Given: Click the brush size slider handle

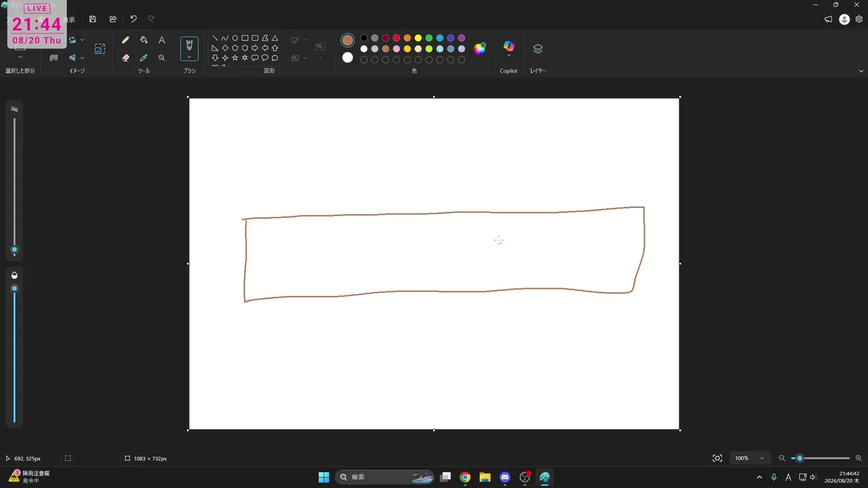Looking at the screenshot, I should [x=14, y=250].
